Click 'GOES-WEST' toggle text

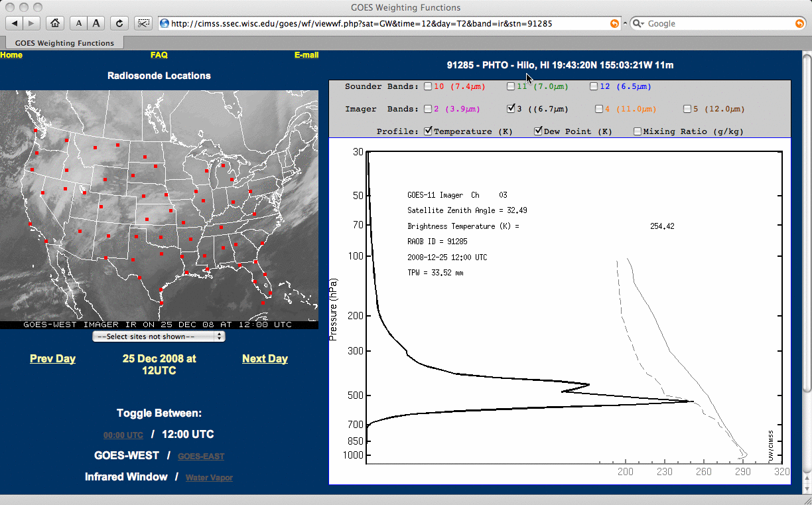127,456
